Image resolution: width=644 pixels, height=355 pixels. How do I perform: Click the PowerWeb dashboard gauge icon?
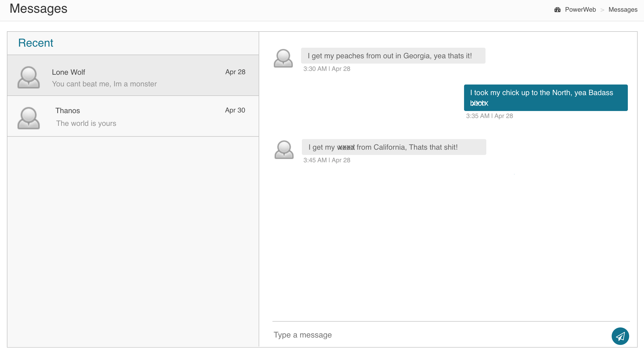(x=557, y=10)
